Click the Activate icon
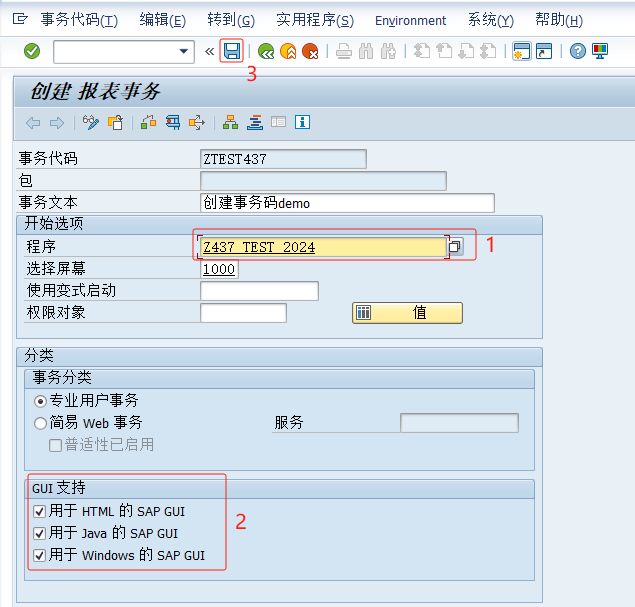This screenshot has width=635, height=607. click(173, 122)
